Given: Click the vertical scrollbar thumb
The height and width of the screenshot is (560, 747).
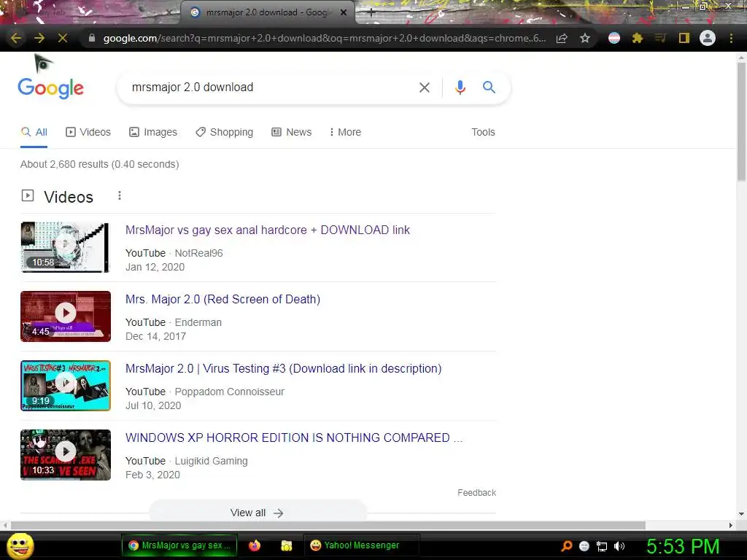Looking at the screenshot, I should pyautogui.click(x=741, y=122).
